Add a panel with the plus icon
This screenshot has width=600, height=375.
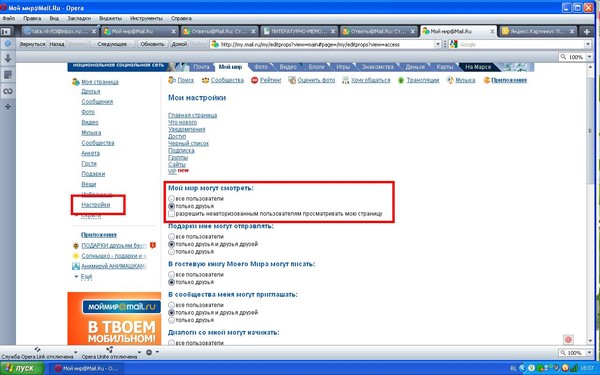[x=8, y=107]
